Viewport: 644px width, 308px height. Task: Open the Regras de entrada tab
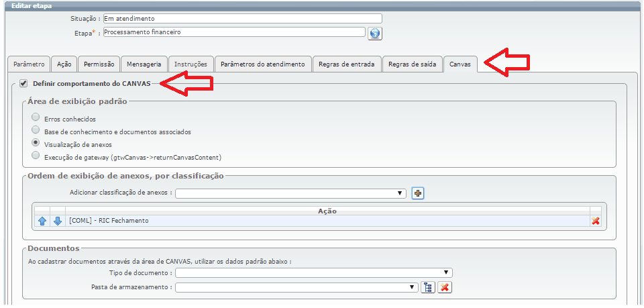point(346,64)
